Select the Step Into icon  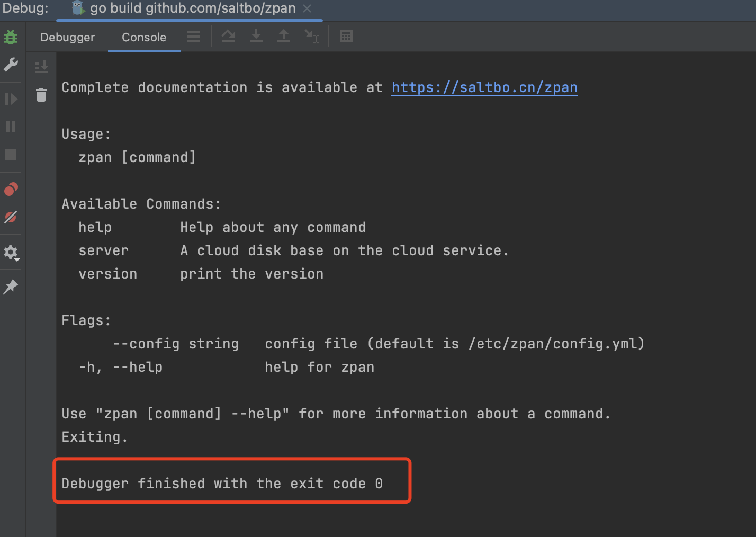tap(256, 36)
